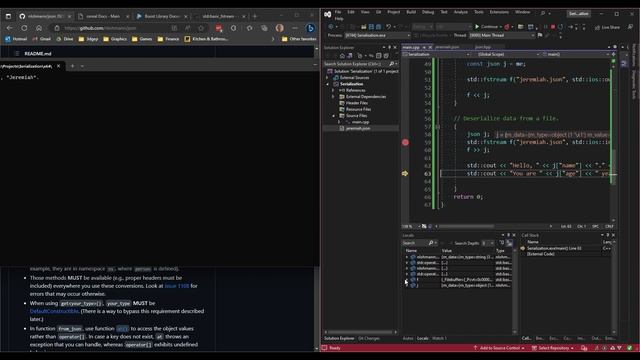Open the Process dropdown showing Serialization.exe
The image size is (640, 360).
coord(378,36)
